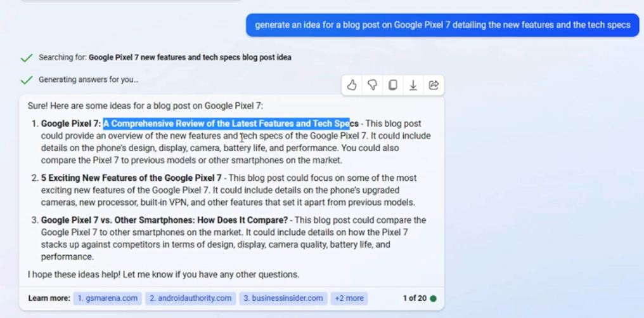Download the response using export icon
This screenshot has height=318, width=644.
(x=413, y=85)
